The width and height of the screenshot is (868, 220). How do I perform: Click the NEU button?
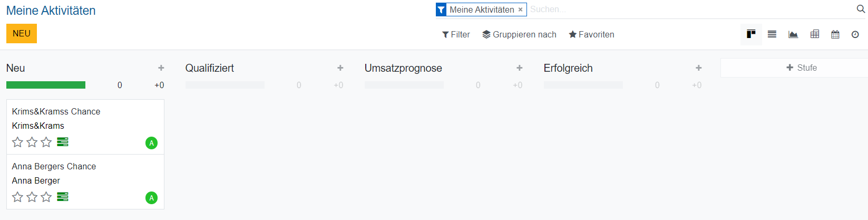tap(22, 33)
